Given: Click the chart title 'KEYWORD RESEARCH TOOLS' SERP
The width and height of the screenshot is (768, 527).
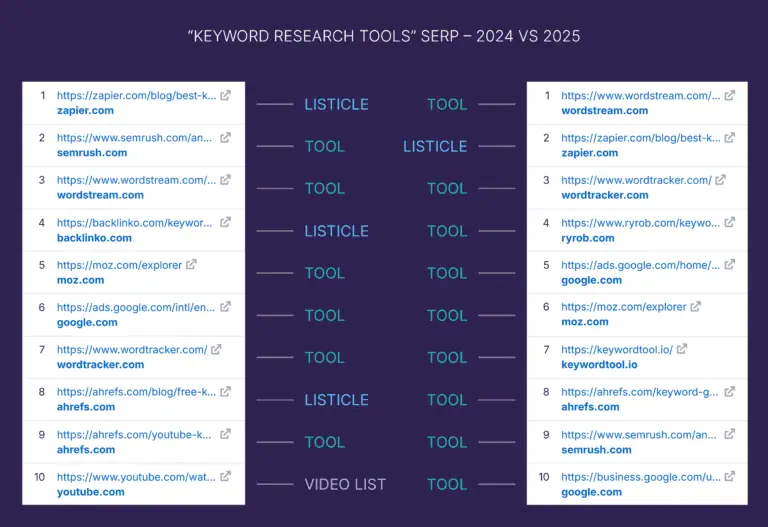Looking at the screenshot, I should pos(384,36).
